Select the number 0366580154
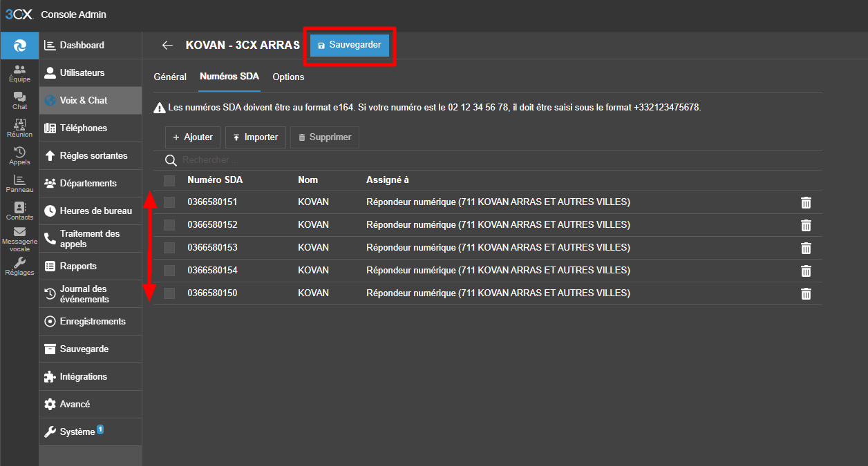 (x=212, y=271)
